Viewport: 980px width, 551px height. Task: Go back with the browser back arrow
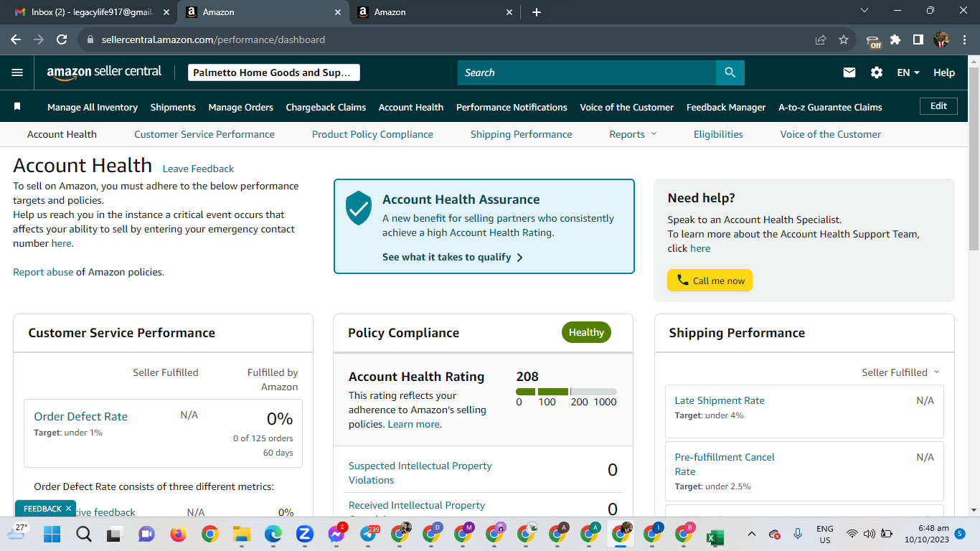pos(16,39)
